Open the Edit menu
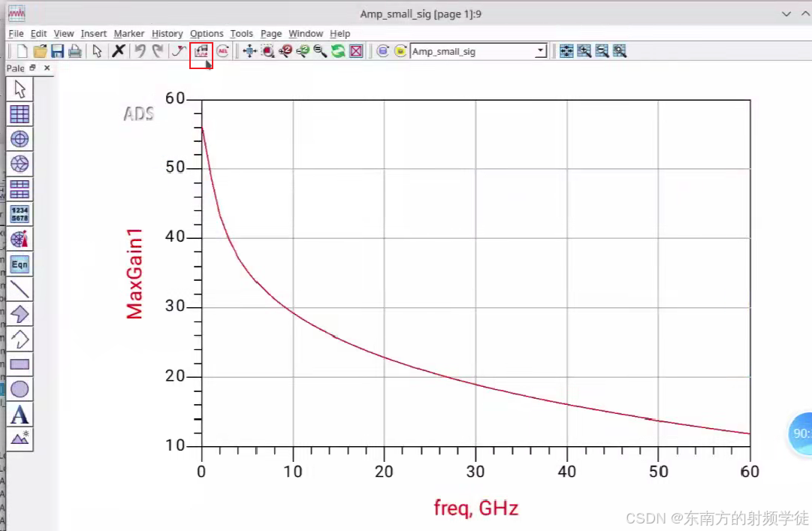 pyautogui.click(x=38, y=33)
